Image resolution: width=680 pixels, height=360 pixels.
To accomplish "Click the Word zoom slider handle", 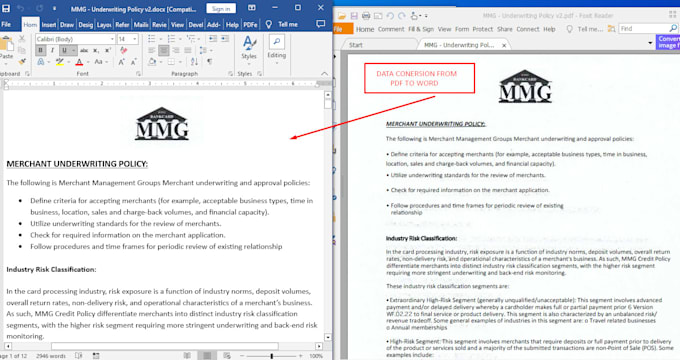I will [271, 356].
